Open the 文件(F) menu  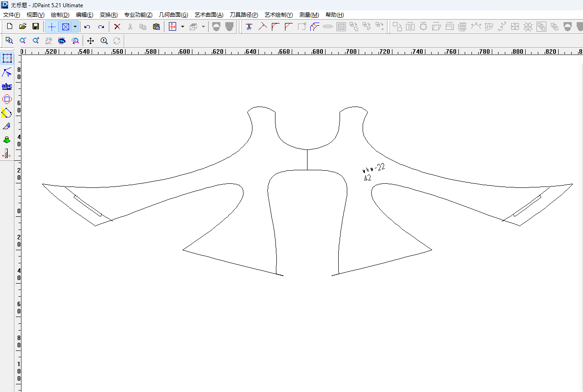tap(12, 15)
